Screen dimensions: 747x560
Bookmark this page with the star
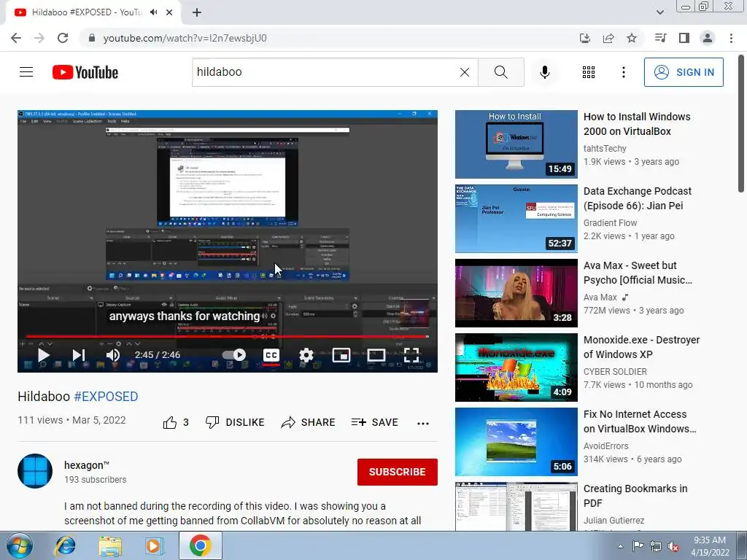tap(632, 38)
